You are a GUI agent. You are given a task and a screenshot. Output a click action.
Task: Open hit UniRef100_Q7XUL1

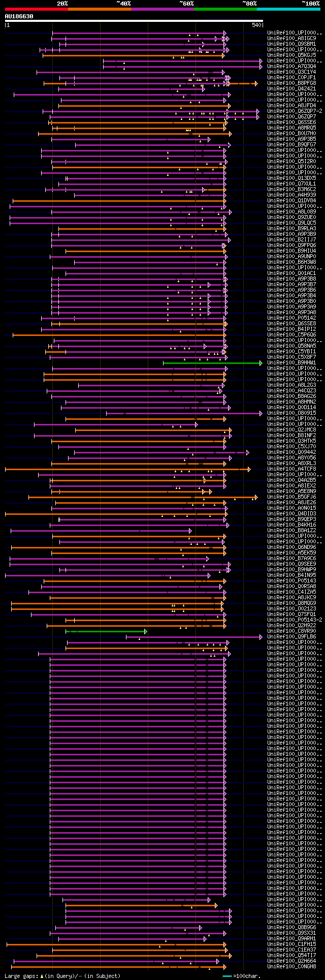(291, 183)
